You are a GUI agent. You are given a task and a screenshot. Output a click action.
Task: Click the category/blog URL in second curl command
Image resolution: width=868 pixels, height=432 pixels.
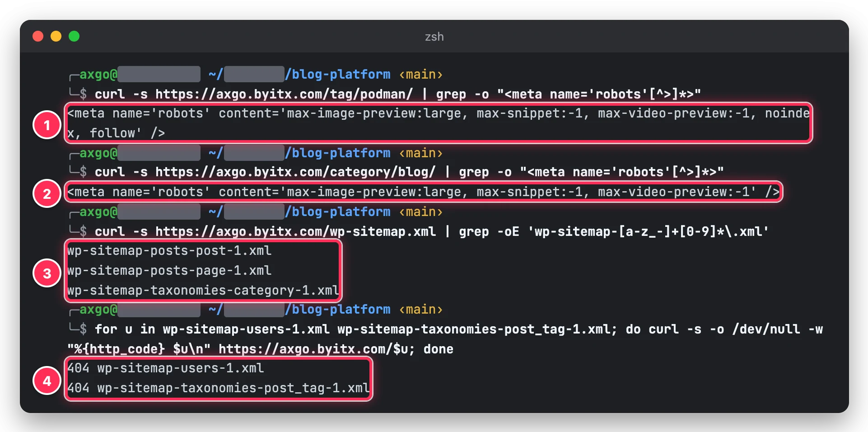point(295,172)
